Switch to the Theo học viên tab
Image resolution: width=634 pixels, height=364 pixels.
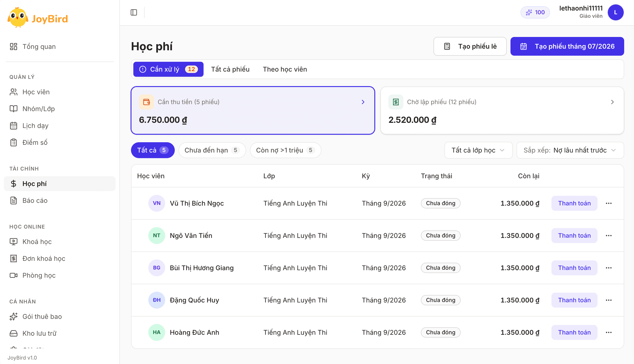click(x=285, y=69)
